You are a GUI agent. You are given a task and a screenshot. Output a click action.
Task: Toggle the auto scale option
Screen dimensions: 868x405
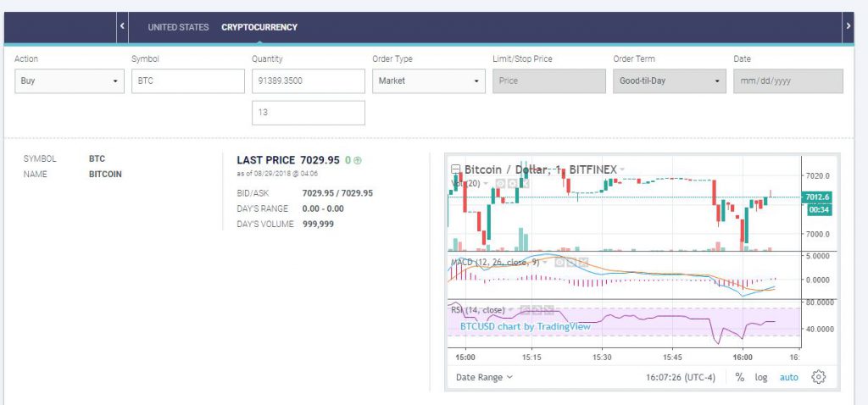(789, 377)
